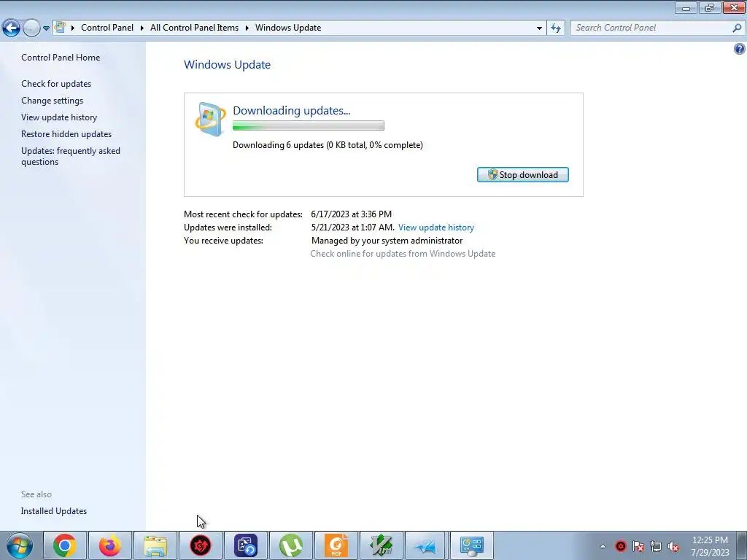Viewport: 747px width, 560px height.
Task: Open the address bar history dropdown
Action: [539, 28]
